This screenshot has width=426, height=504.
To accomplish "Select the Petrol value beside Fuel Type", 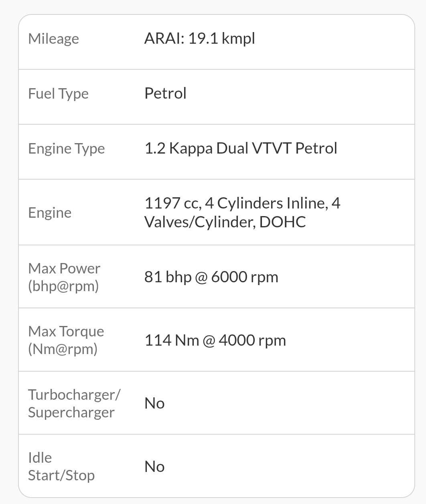I will [x=165, y=93].
